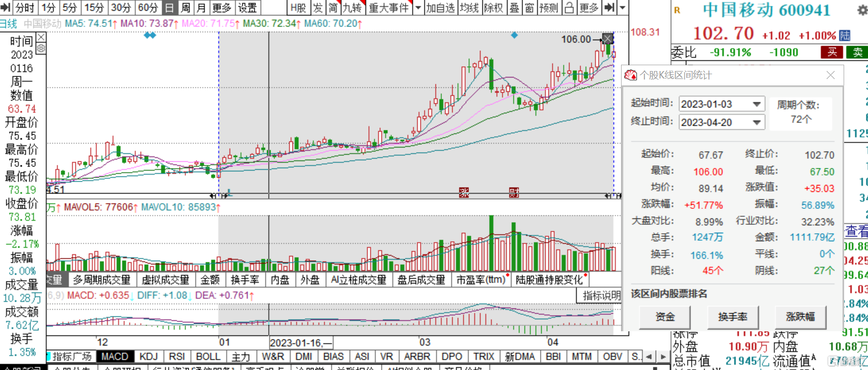This screenshot has height=370, width=868.
Task: Toggle 均线 moving averages display
Action: [x=469, y=7]
